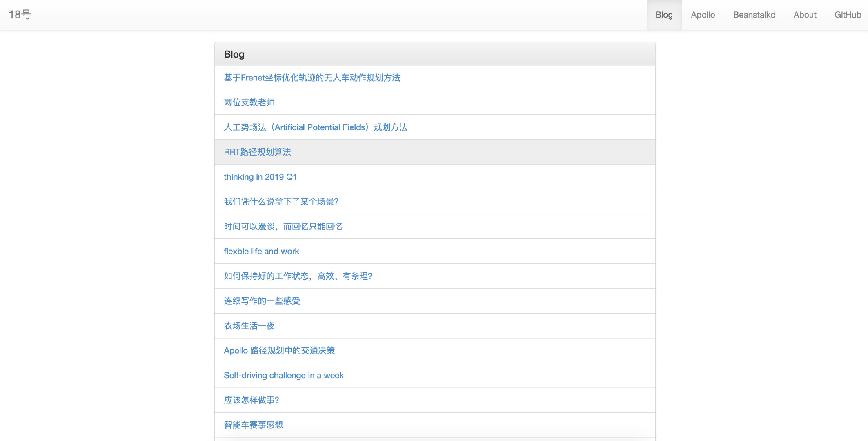868x441 pixels.
Task: Open the 如何保持好的工作状态 article
Action: pos(298,276)
